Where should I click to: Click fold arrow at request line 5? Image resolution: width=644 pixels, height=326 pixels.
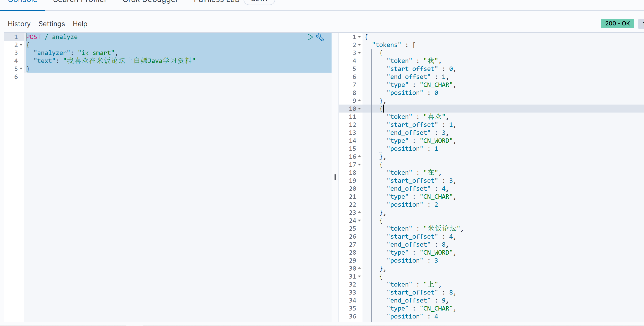(x=21, y=68)
